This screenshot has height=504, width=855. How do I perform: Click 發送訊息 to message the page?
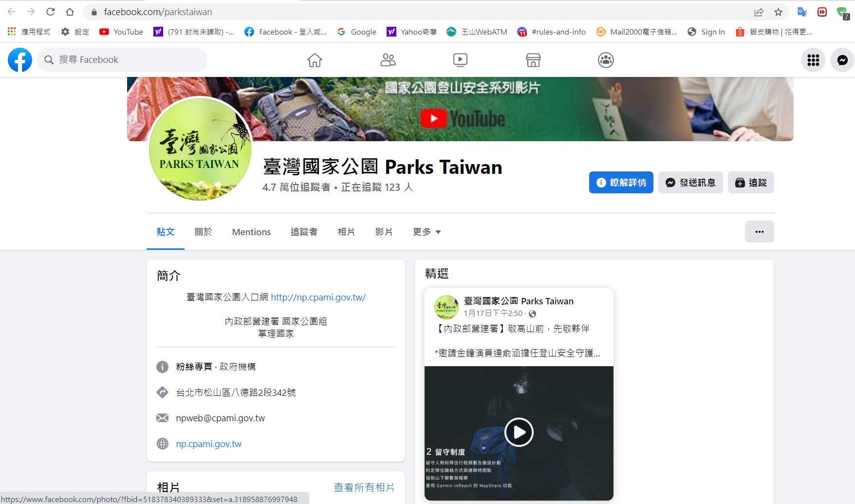pos(690,183)
